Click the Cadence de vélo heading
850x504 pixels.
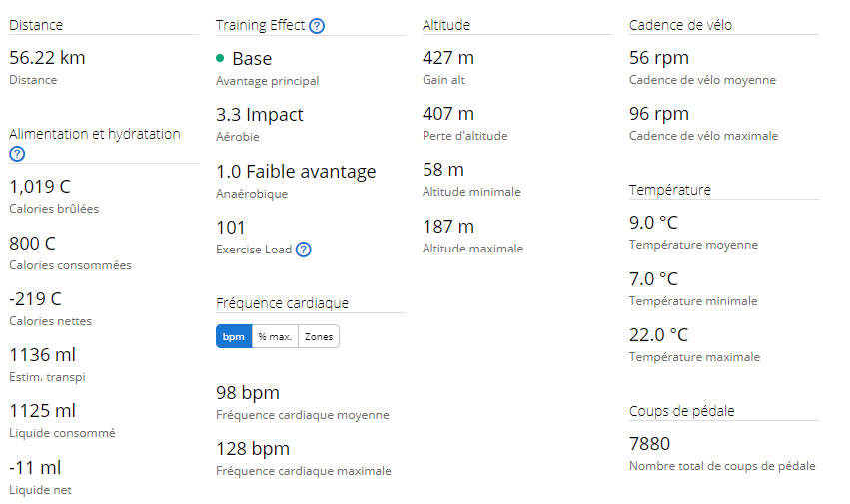[x=680, y=25]
